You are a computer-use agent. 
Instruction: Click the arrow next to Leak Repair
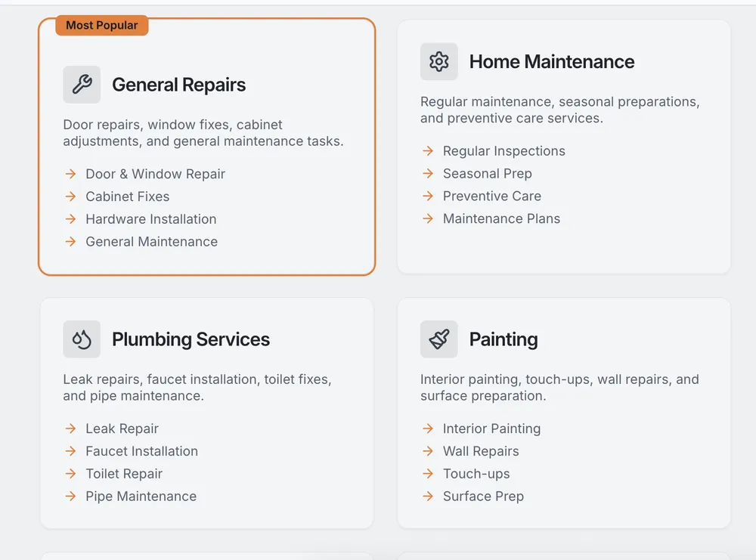click(x=70, y=429)
